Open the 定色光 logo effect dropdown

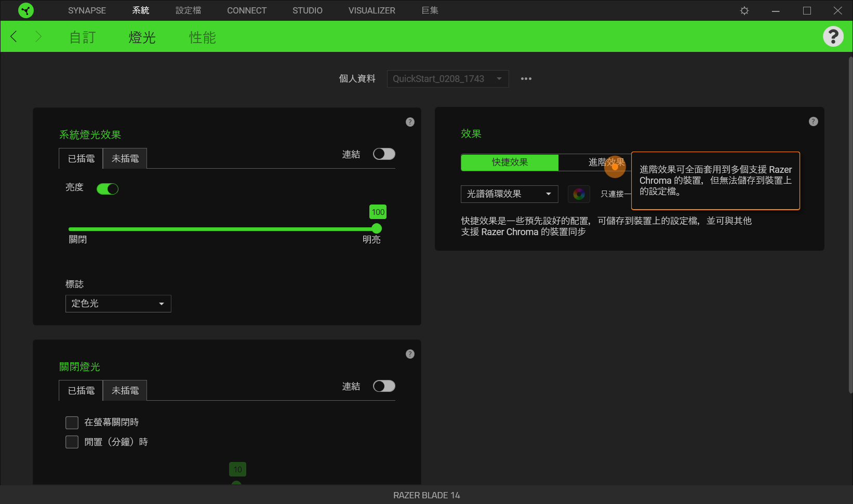(118, 304)
